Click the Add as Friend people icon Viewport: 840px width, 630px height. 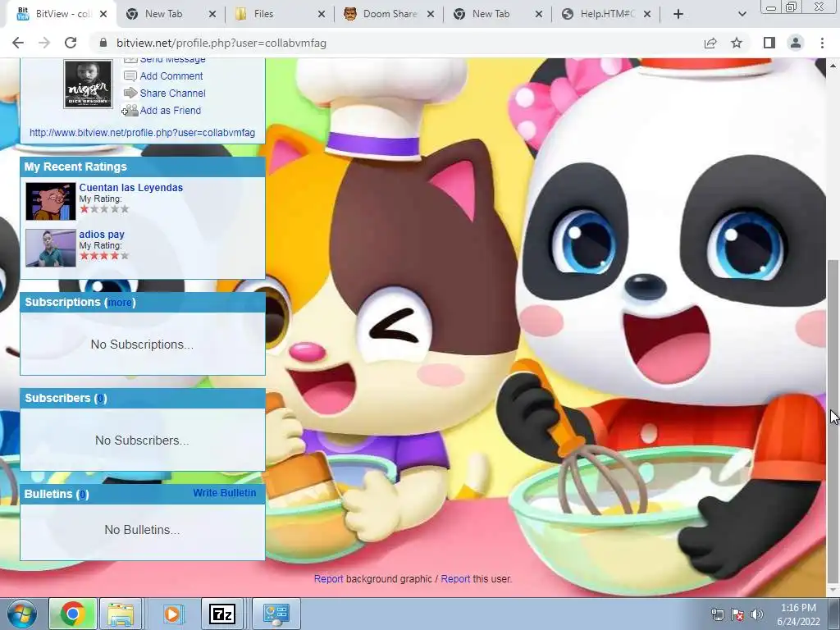point(130,111)
